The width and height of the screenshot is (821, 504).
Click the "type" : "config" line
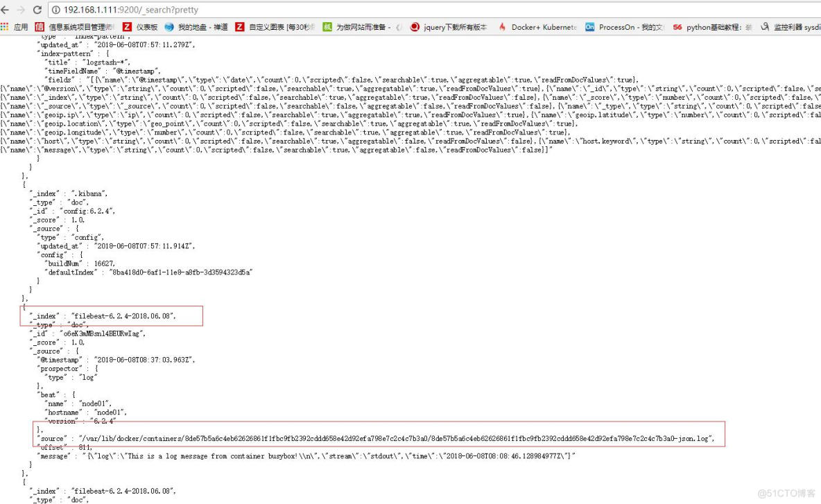click(71, 238)
